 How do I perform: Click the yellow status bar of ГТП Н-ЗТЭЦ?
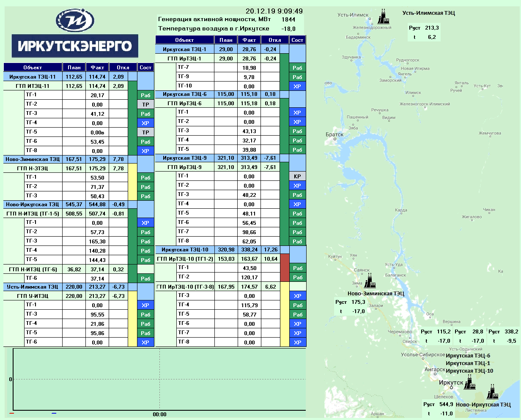(x=132, y=182)
